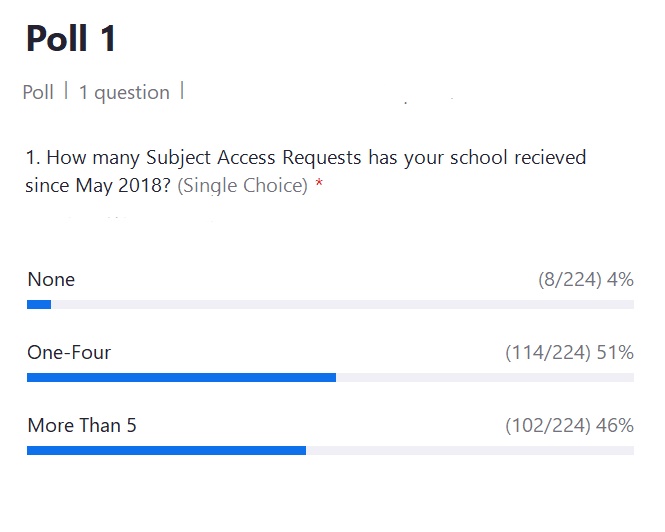Click the divider between Poll and 1 question
The image size is (665, 532).
67,91
